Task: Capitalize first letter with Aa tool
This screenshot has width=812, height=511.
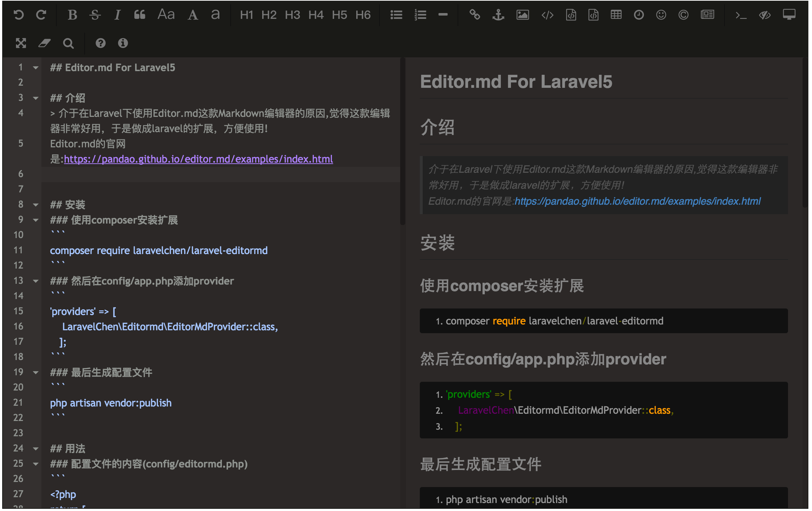Action: [x=166, y=15]
